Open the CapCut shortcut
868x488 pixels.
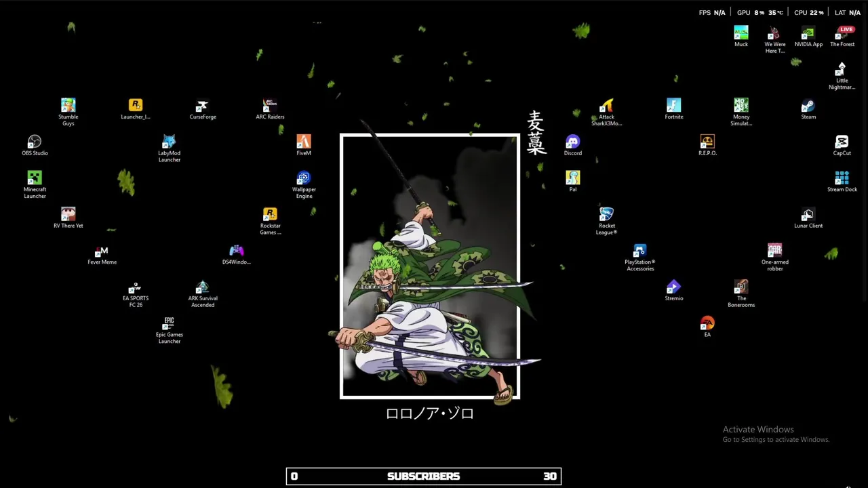pos(842,145)
